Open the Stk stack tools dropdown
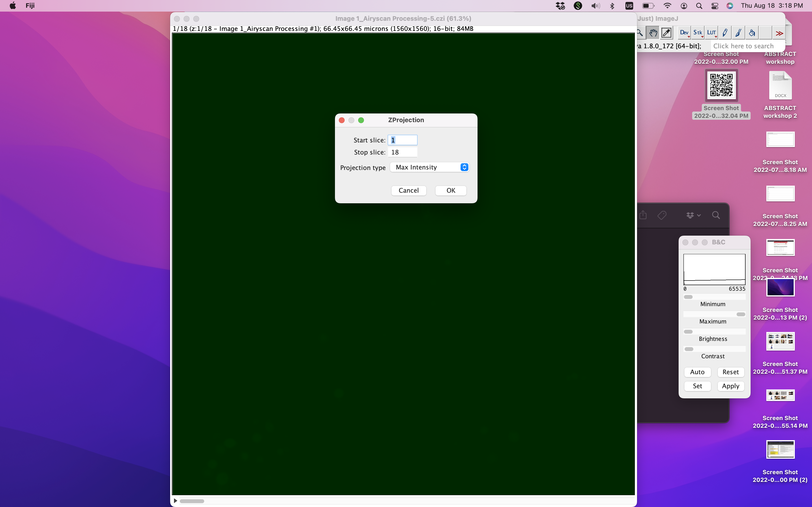The height and width of the screenshot is (507, 812). coord(698,33)
